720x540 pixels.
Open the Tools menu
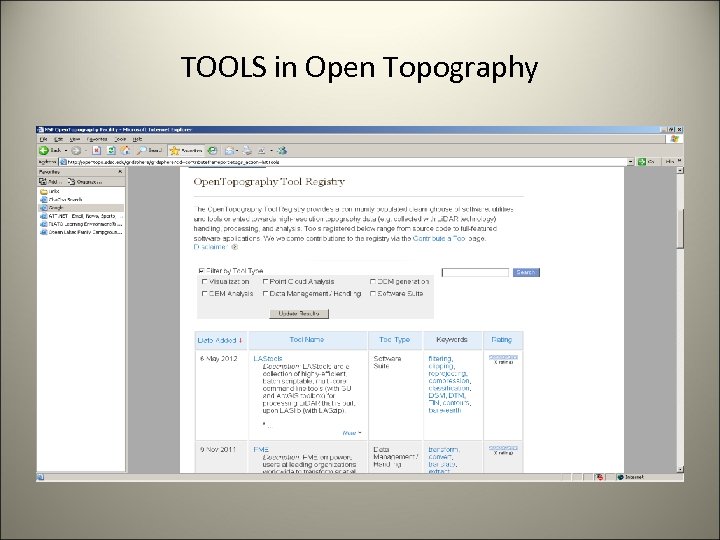[x=120, y=139]
